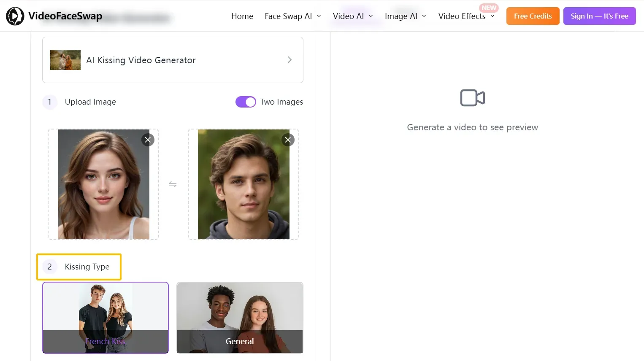Open the Image AI dropdown
Image resolution: width=644 pixels, height=361 pixels.
coord(401,16)
